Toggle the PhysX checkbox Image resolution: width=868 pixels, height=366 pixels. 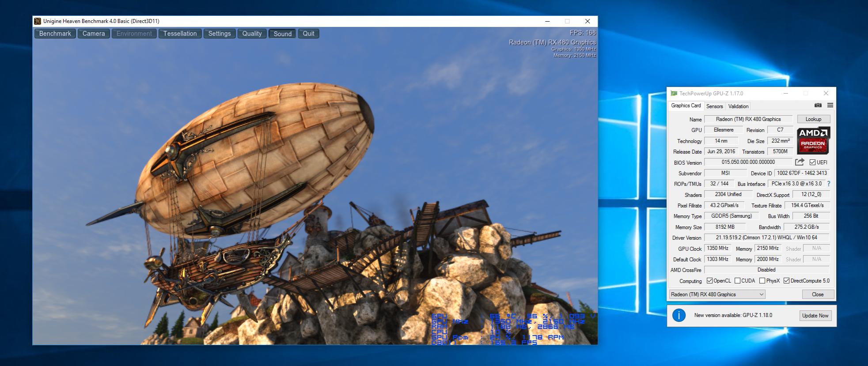[x=762, y=281]
